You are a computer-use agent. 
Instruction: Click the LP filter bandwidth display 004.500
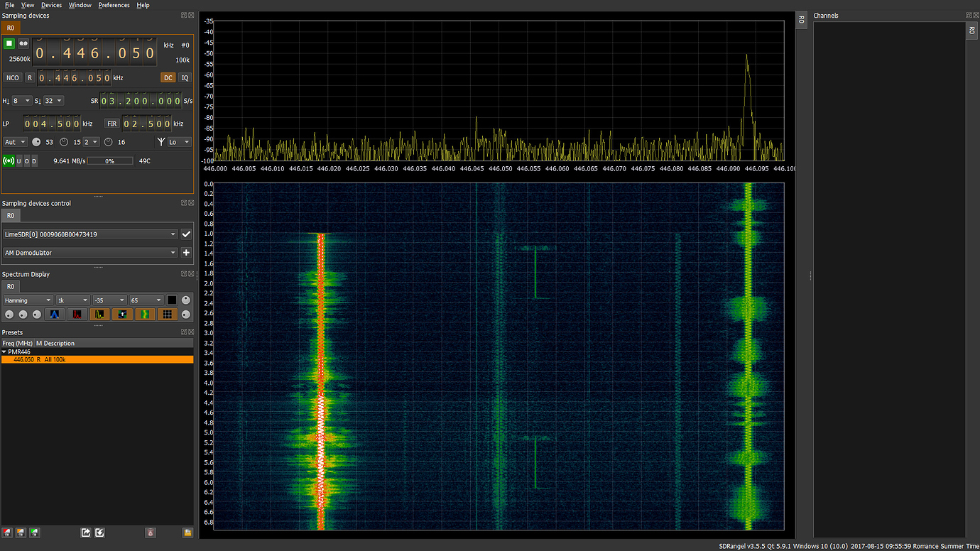point(52,124)
